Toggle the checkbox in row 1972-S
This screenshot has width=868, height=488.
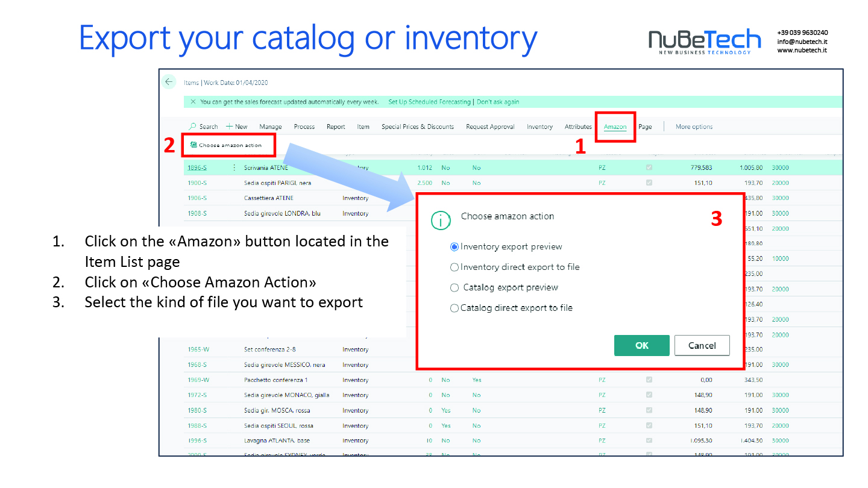pos(649,395)
